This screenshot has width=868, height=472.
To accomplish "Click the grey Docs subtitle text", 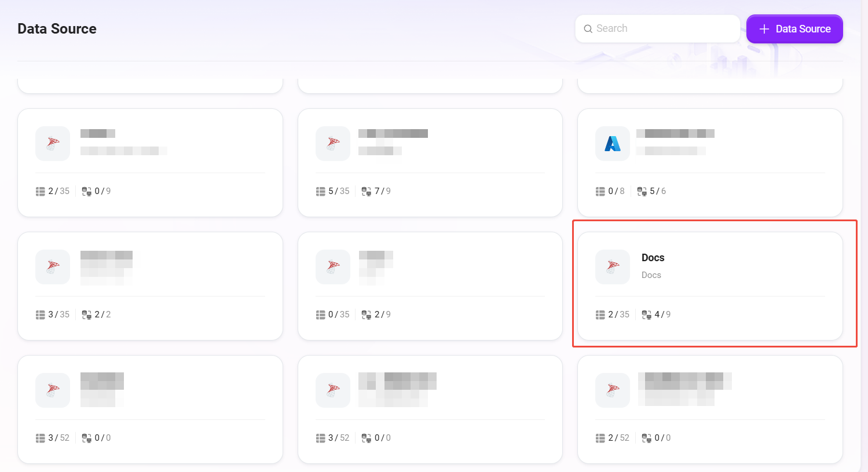I will click(651, 275).
